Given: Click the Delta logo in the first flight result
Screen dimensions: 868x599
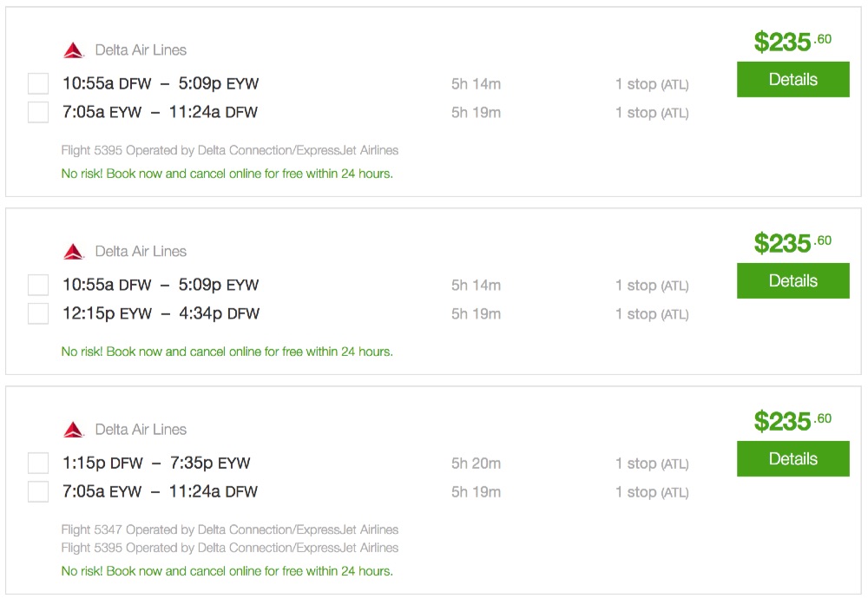Looking at the screenshot, I should 73,50.
